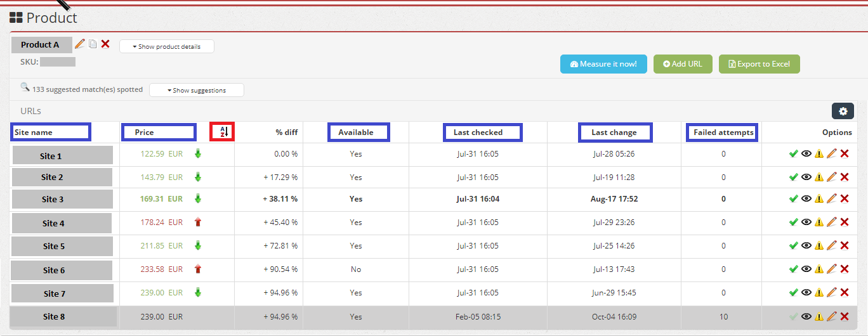This screenshot has width=868, height=336.
Task: Toggle the eye visibility icon for Site 4
Action: click(806, 223)
